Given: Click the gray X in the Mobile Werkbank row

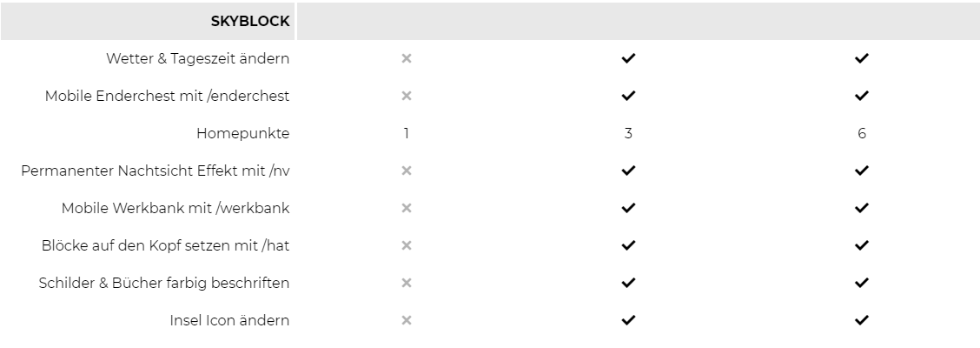Looking at the screenshot, I should click(x=407, y=208).
